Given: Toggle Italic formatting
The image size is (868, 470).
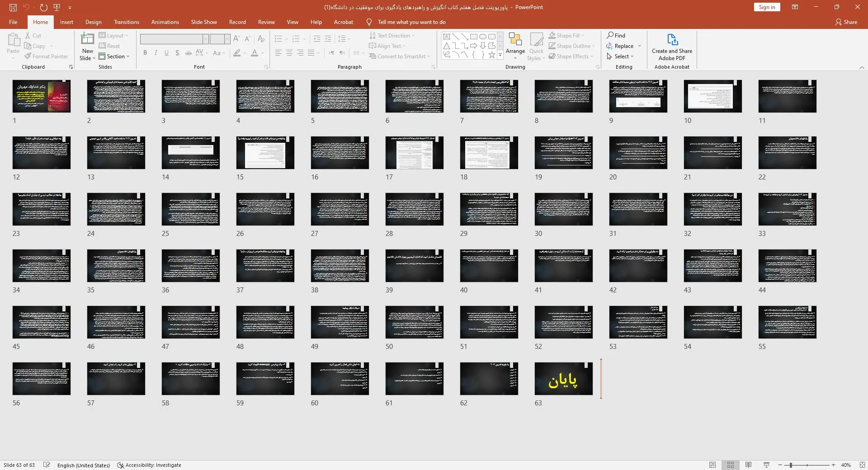Looking at the screenshot, I should click(x=156, y=53).
